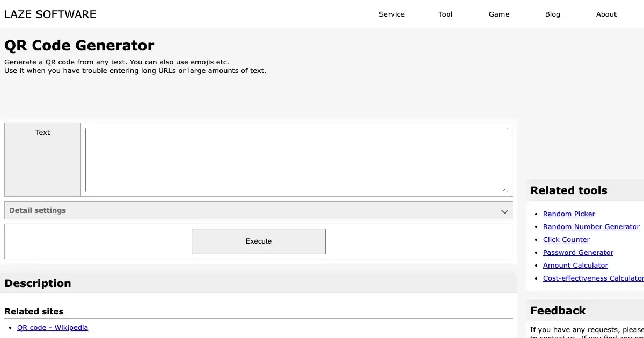Follow the QR code - Wikipedia link

(53, 328)
